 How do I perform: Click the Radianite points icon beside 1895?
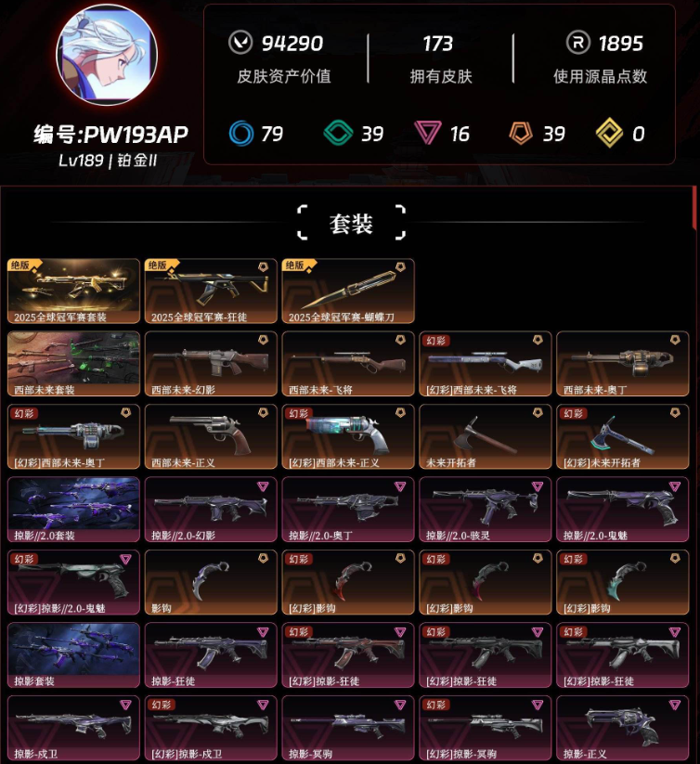[578, 43]
